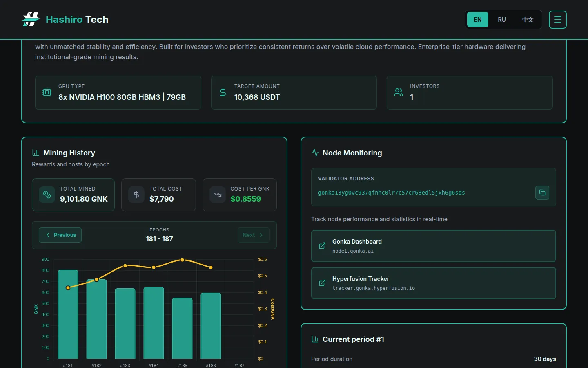Copy the validator address

542,193
